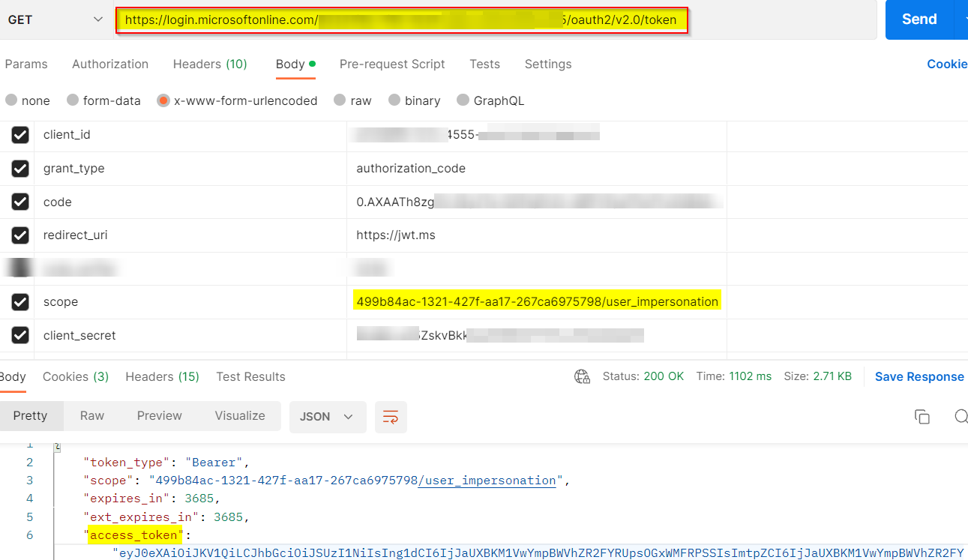Click the "access_token" key
The width and height of the screenshot is (968, 560).
point(134,535)
